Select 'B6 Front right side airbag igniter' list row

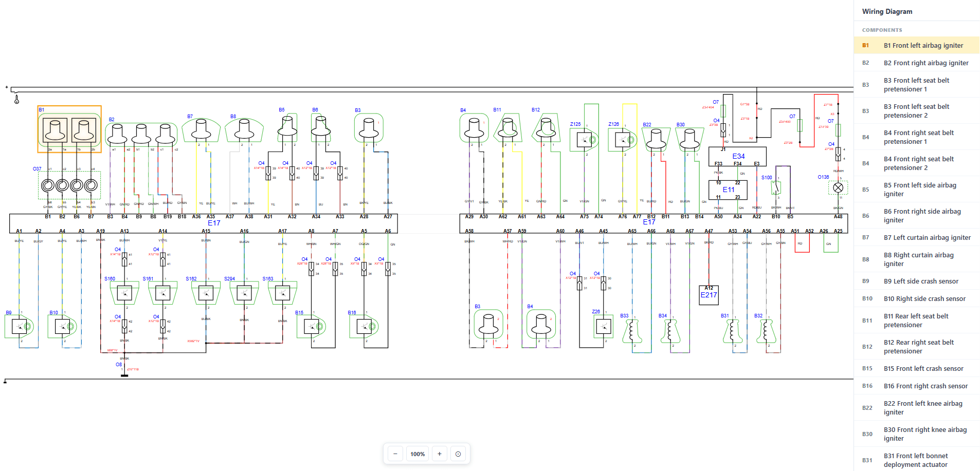[917, 216]
